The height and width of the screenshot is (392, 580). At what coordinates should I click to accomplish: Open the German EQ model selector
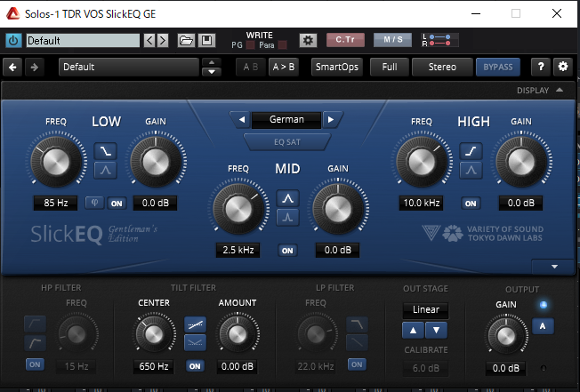286,120
